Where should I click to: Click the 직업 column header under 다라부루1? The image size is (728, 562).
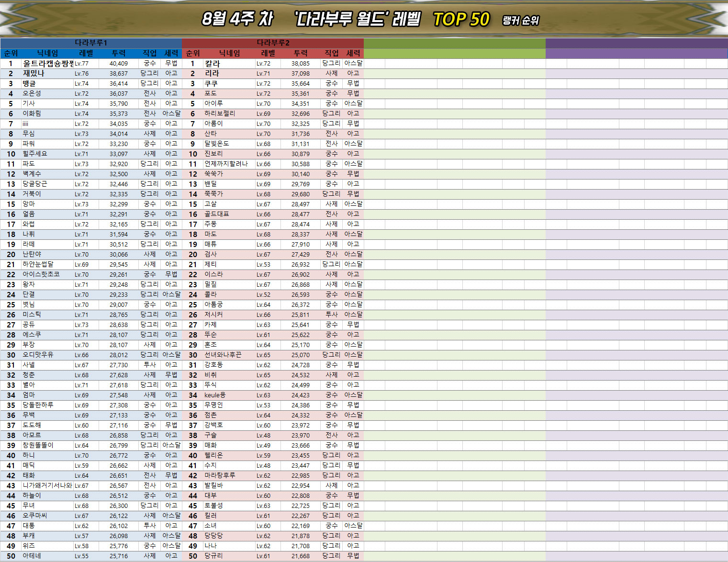[150, 53]
